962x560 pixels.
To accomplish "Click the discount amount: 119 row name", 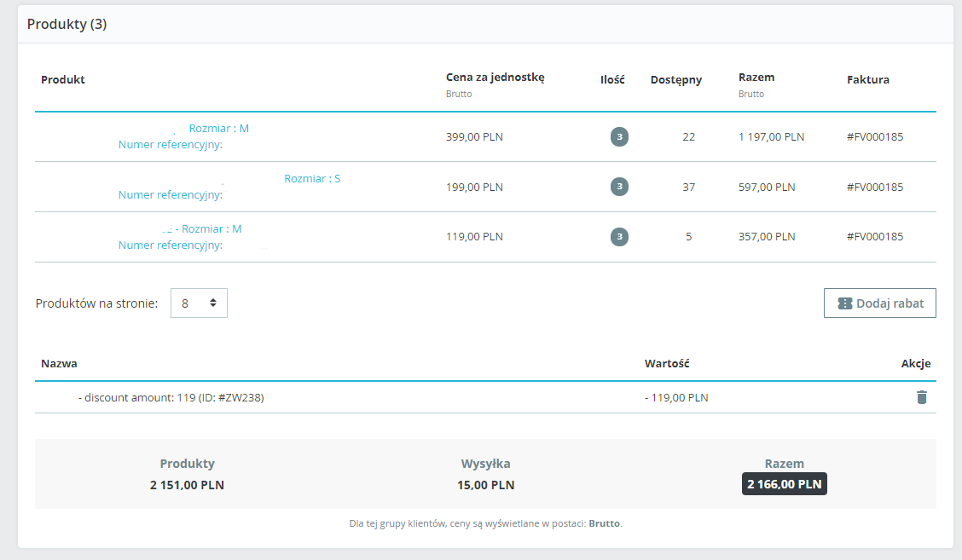I will [x=171, y=397].
